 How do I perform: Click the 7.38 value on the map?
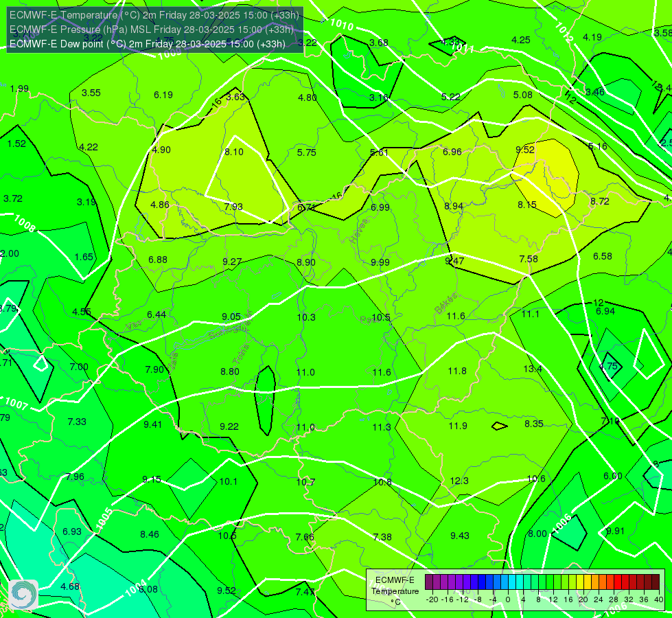pyautogui.click(x=382, y=537)
